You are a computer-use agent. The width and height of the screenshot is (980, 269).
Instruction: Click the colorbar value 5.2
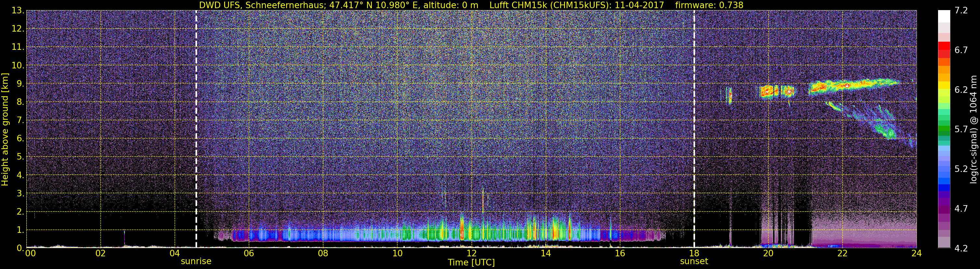(x=961, y=169)
